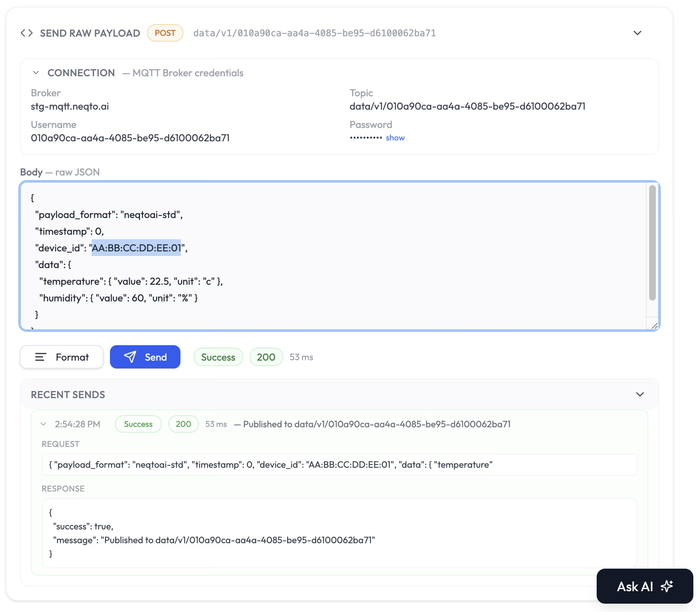Click the Username value 010a90ca-aa4a…
The image size is (700, 612).
coord(130,138)
